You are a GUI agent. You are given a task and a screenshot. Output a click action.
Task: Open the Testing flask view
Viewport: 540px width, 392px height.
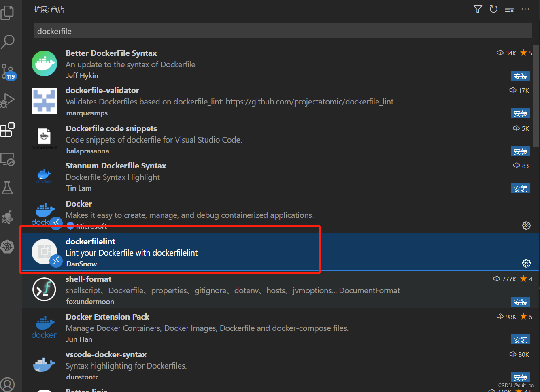point(8,188)
